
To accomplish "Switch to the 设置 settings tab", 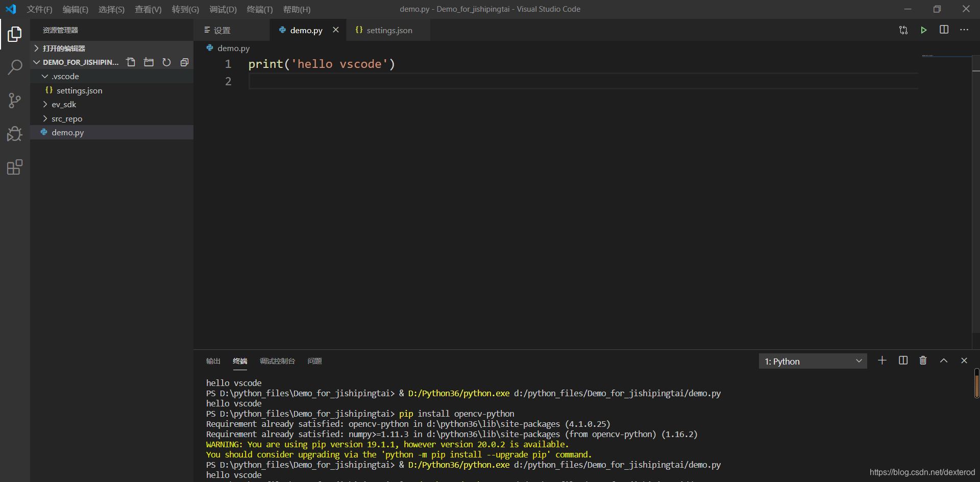I will [x=232, y=30].
